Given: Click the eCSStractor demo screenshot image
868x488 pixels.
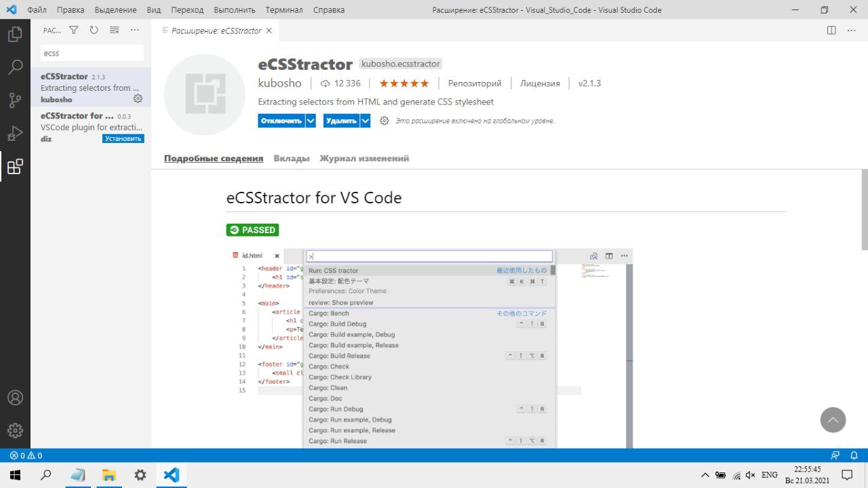Looking at the screenshot, I should (x=429, y=348).
